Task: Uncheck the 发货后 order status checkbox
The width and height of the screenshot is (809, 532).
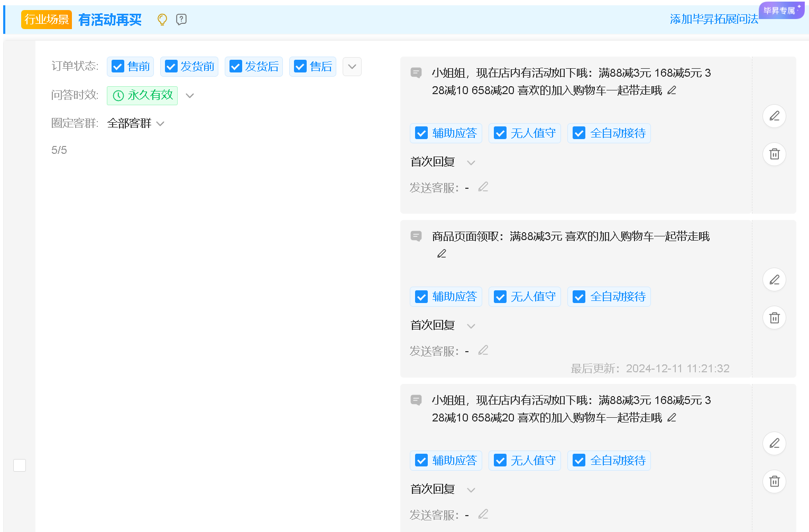Action: pyautogui.click(x=235, y=67)
